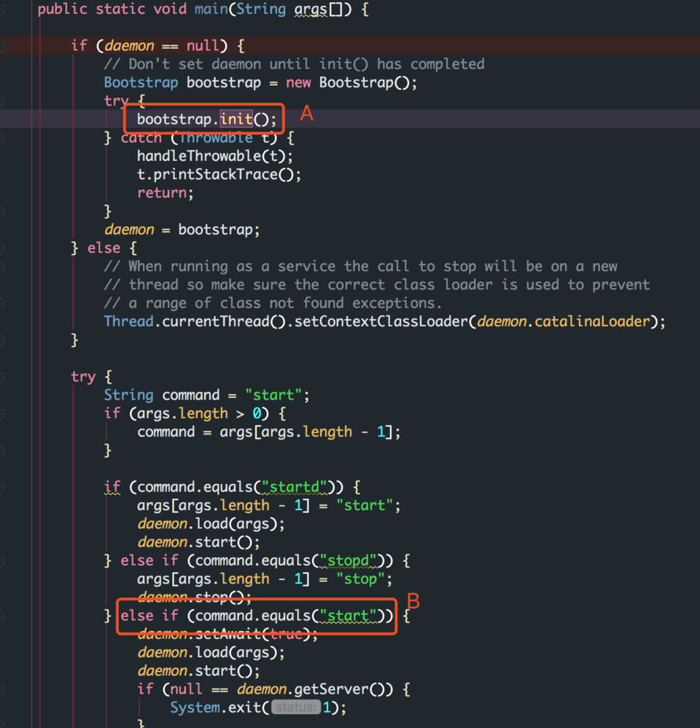700x728 pixels.
Task: Click the handleThrowable(t) call
Action: point(215,156)
